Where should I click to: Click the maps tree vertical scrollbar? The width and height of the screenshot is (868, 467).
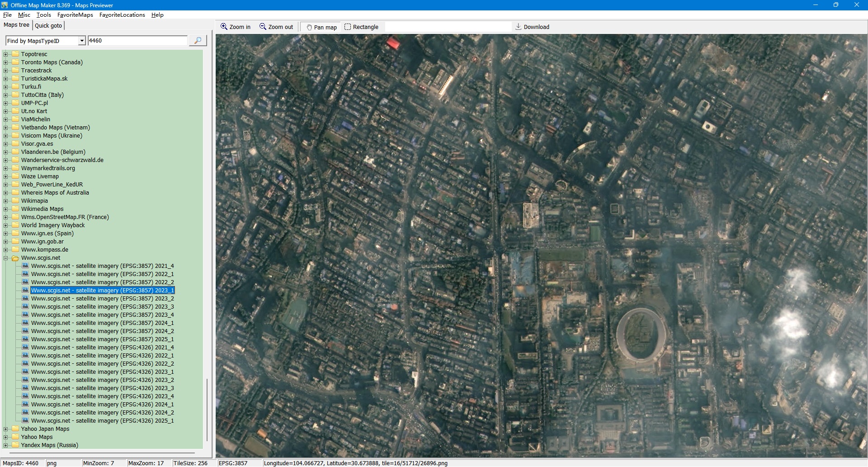point(207,407)
